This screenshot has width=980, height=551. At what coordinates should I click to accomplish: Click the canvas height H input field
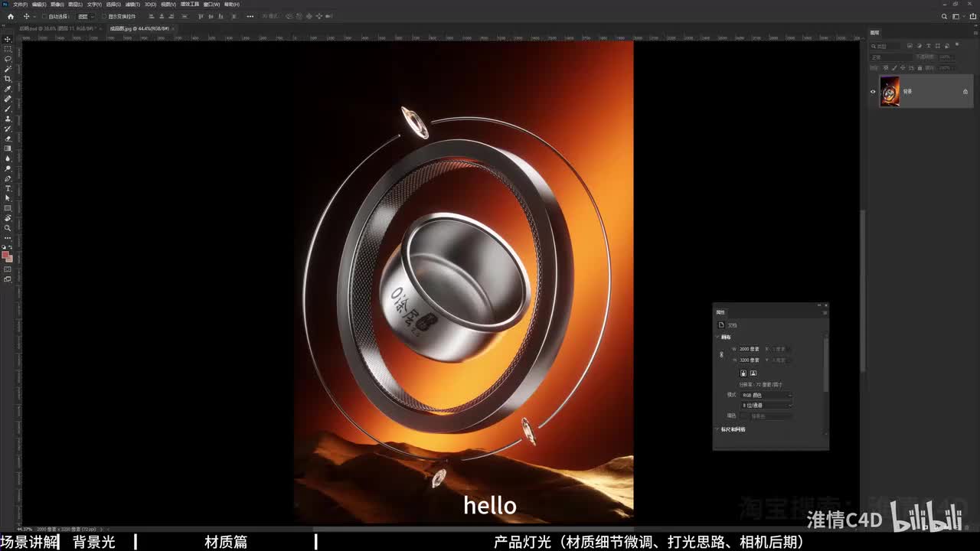[x=750, y=360]
